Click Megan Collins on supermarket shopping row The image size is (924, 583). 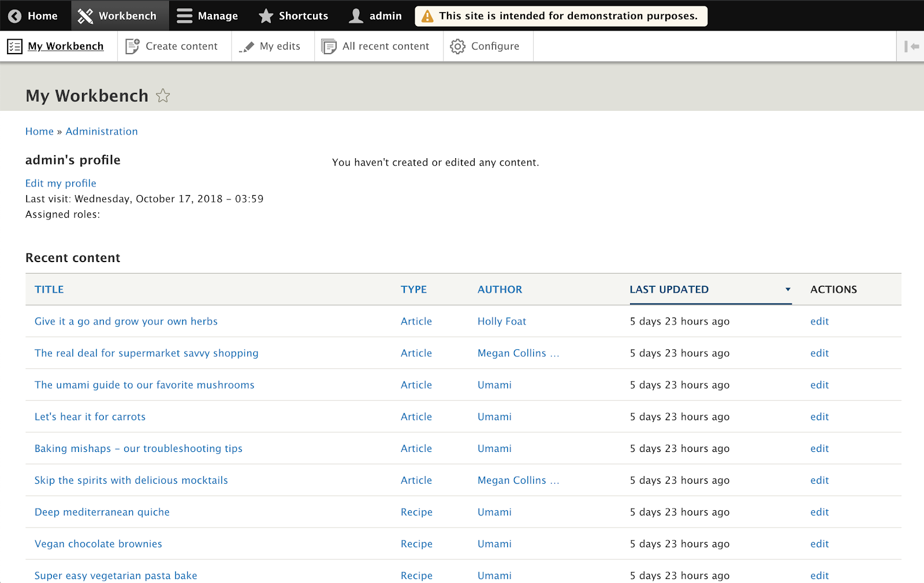pyautogui.click(x=518, y=353)
